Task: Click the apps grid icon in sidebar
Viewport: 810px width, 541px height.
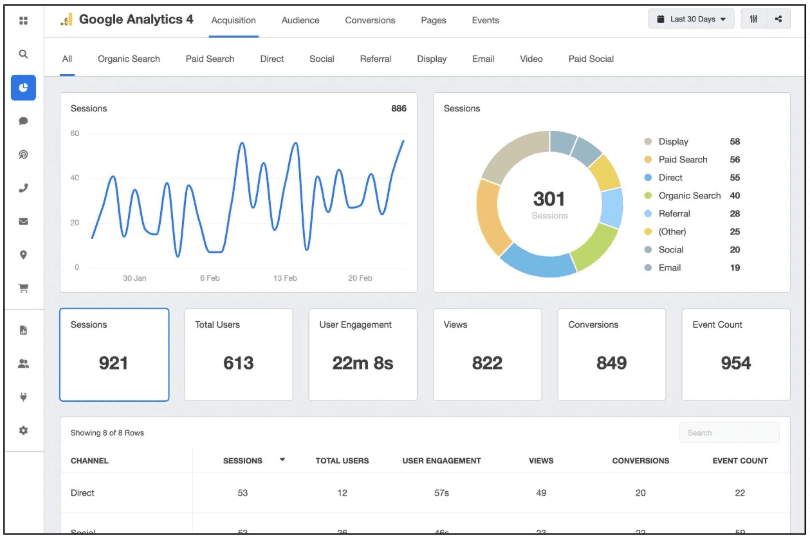Action: [x=23, y=21]
